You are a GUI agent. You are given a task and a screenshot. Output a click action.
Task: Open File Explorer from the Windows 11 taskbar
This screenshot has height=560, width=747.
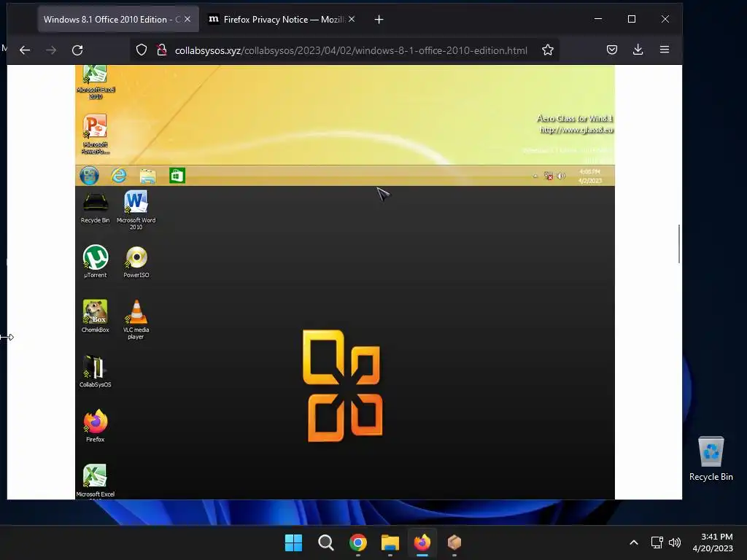point(390,542)
